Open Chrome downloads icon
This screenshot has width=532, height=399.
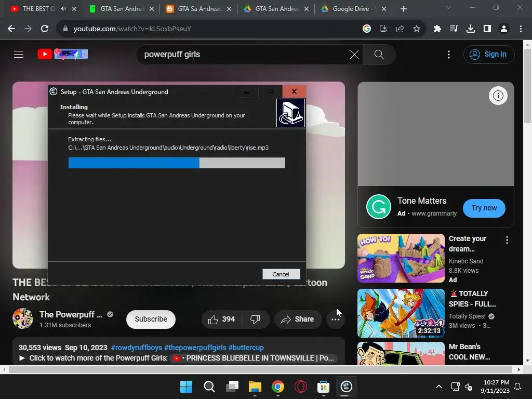tap(470, 29)
